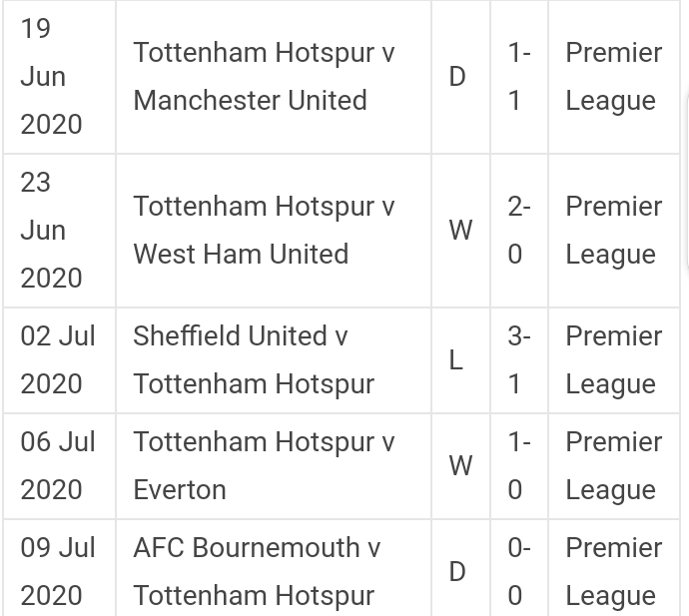The image size is (689, 616).
Task: Click the W result for Everton match
Action: point(460,466)
